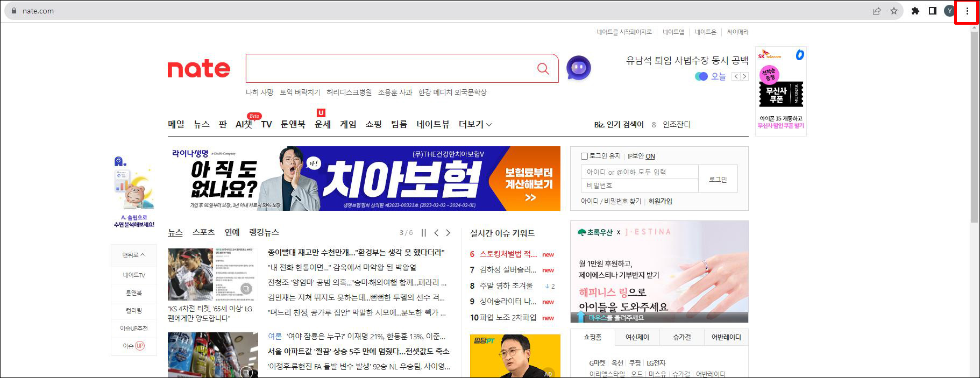
Task: Open the 판 menu item
Action: click(223, 124)
